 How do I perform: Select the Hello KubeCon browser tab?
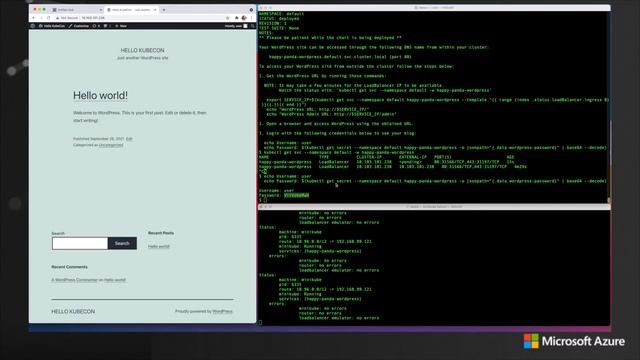(x=130, y=10)
